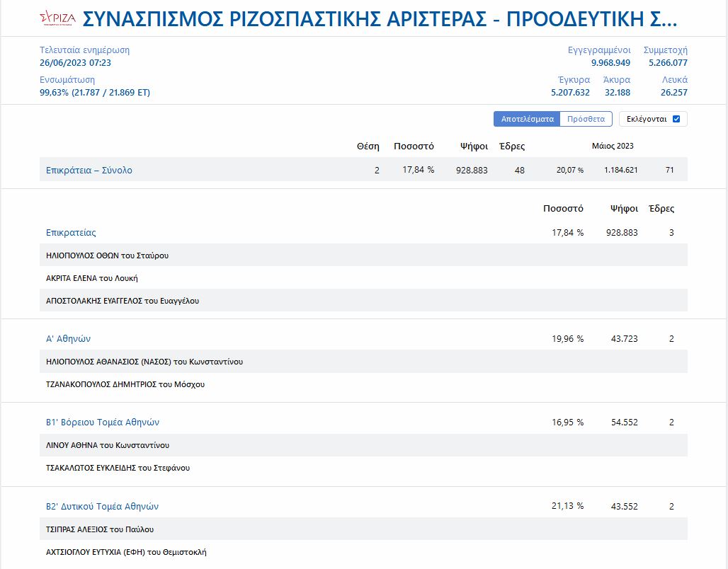Select candidate ΤΣΑΚΑΛΩΤΟΣ ΕΥΚΛΕΙΔΗΣ row
The image size is (728, 569).
(x=118, y=468)
